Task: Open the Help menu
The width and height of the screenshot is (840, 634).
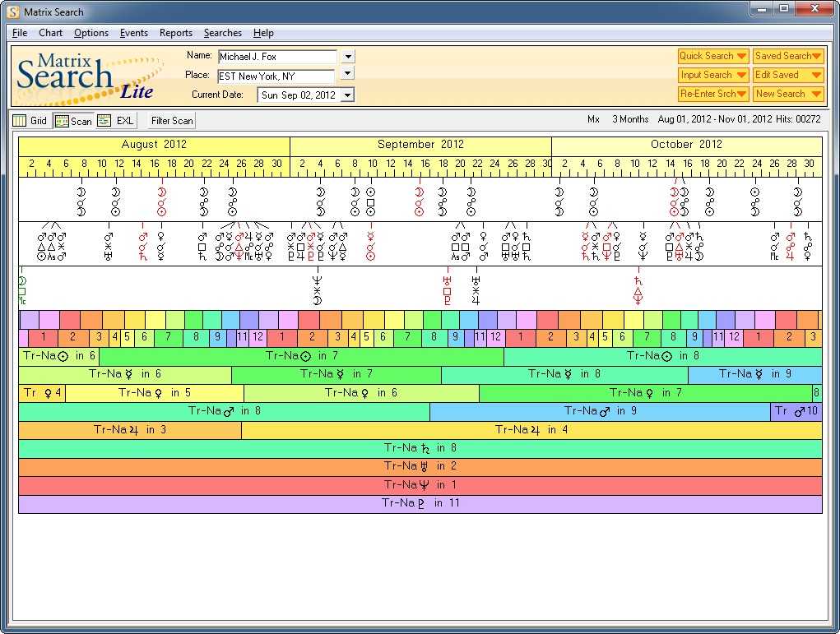Action: 263,33
